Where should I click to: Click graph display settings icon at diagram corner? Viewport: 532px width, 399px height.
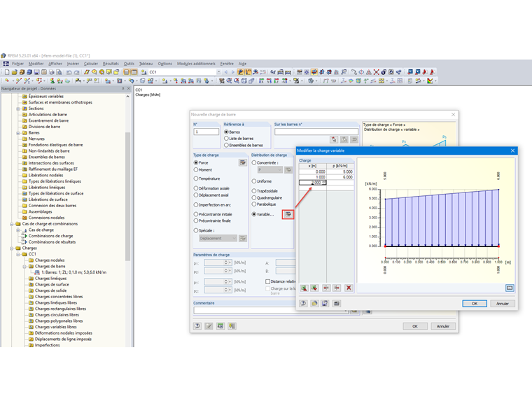pyautogui.click(x=510, y=288)
